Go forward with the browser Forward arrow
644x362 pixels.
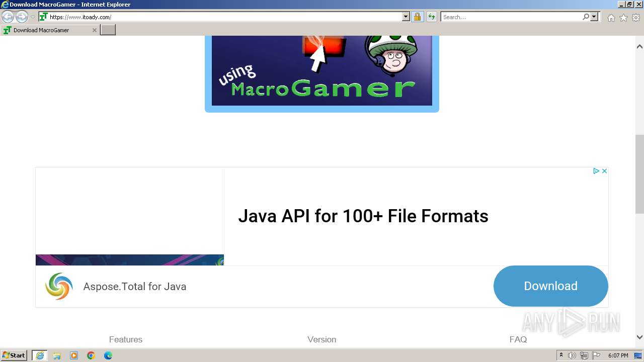click(22, 17)
